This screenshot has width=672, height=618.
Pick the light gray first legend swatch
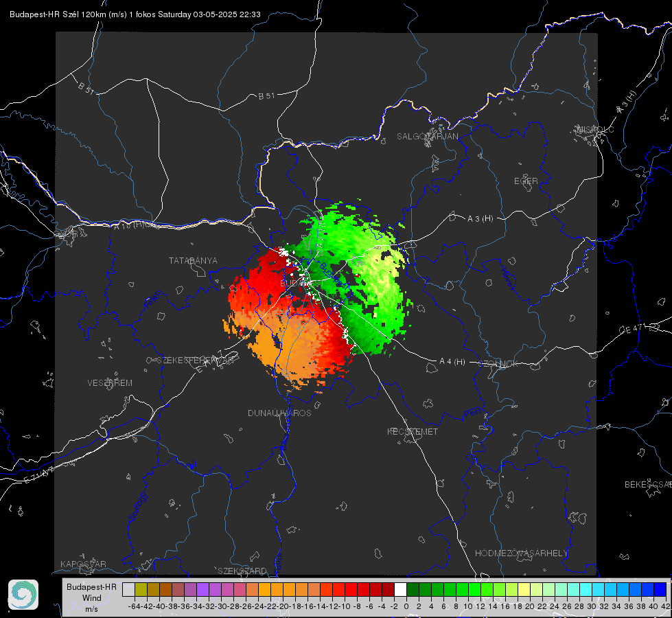[128, 589]
